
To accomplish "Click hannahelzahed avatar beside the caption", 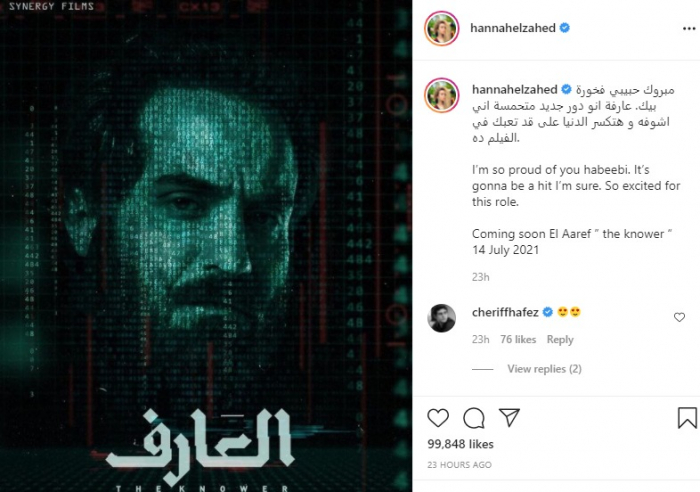I will 442,95.
